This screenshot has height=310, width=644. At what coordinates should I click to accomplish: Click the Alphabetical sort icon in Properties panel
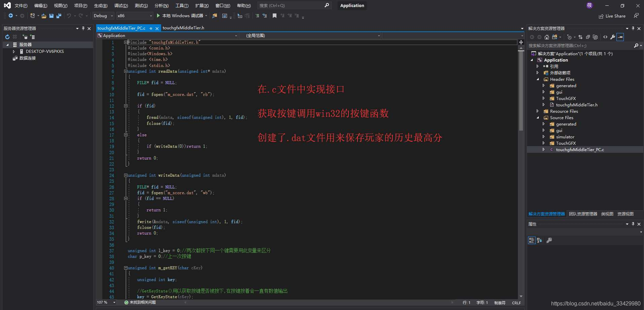pyautogui.click(x=539, y=240)
